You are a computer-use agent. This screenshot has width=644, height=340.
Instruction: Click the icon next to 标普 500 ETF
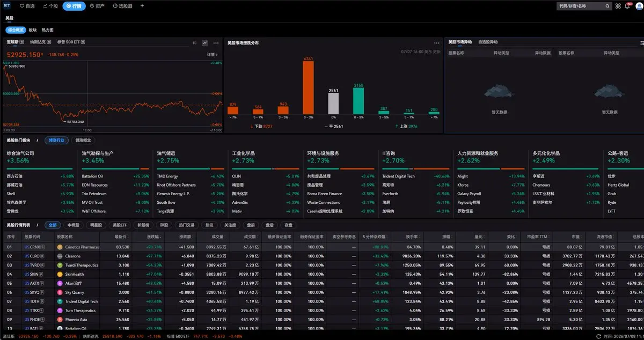click(83, 42)
